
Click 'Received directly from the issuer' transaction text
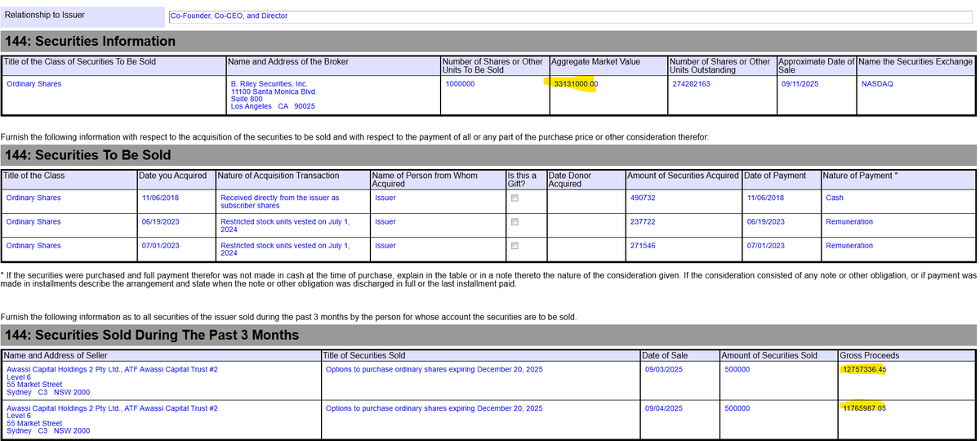[280, 202]
